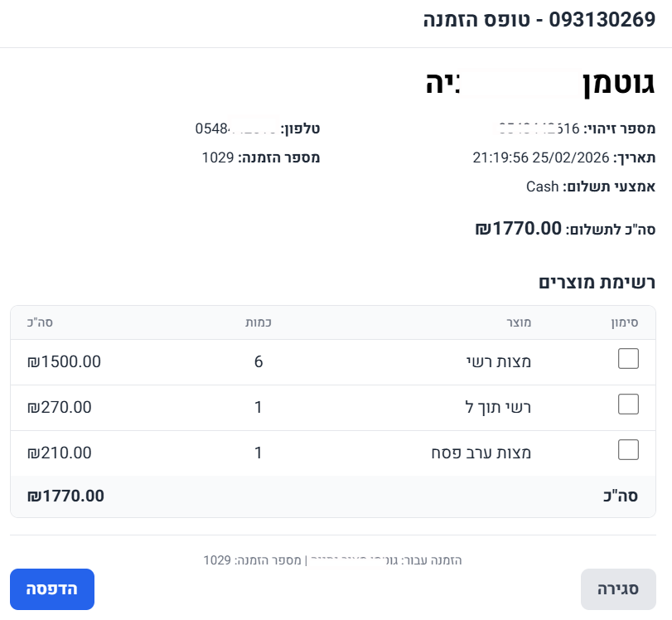Click the footer text with order 1029
This screenshot has height=620, width=672.
click(x=331, y=560)
